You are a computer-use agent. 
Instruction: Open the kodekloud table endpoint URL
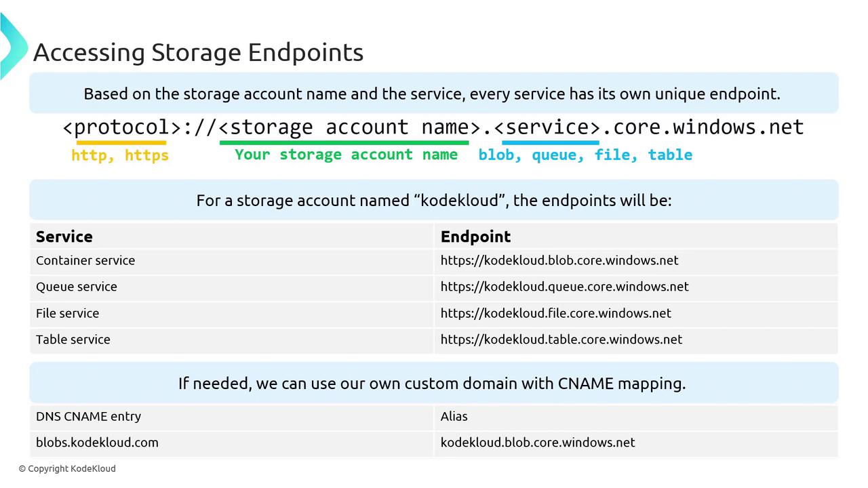(x=561, y=340)
